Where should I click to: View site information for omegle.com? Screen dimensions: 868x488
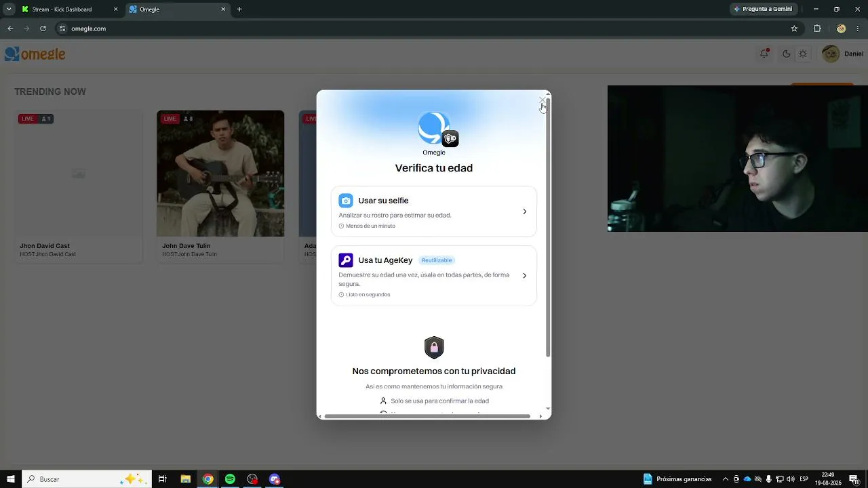(x=62, y=28)
